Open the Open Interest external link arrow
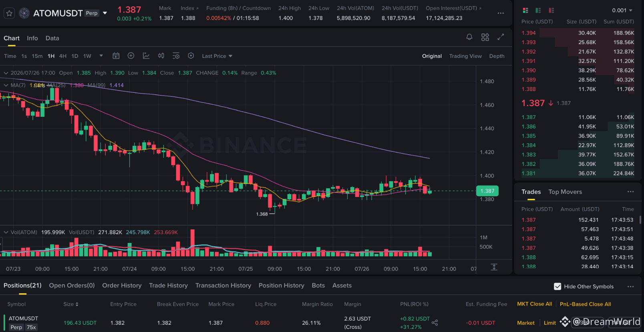644x332 pixels. click(x=480, y=8)
